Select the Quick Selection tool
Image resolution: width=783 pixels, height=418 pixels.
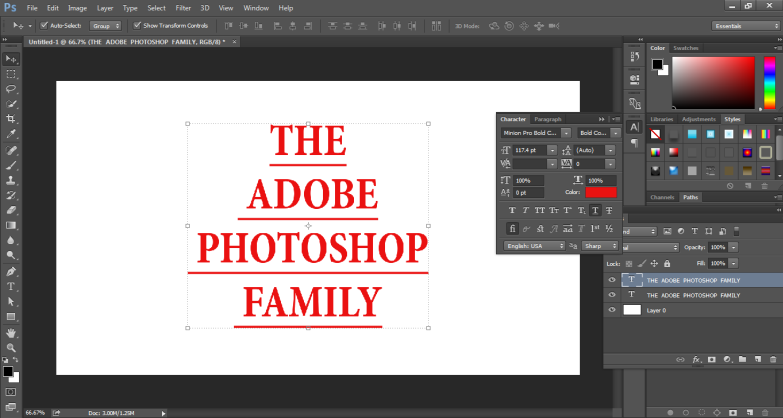click(11, 104)
